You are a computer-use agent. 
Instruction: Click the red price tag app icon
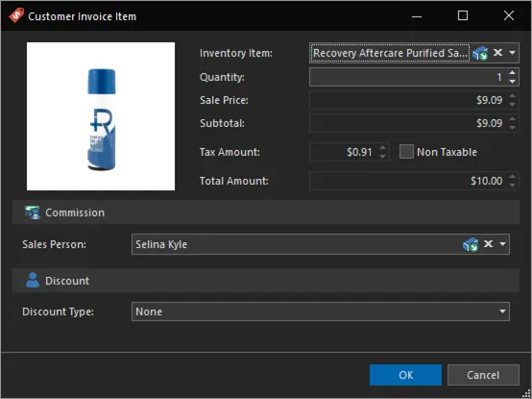[x=16, y=15]
